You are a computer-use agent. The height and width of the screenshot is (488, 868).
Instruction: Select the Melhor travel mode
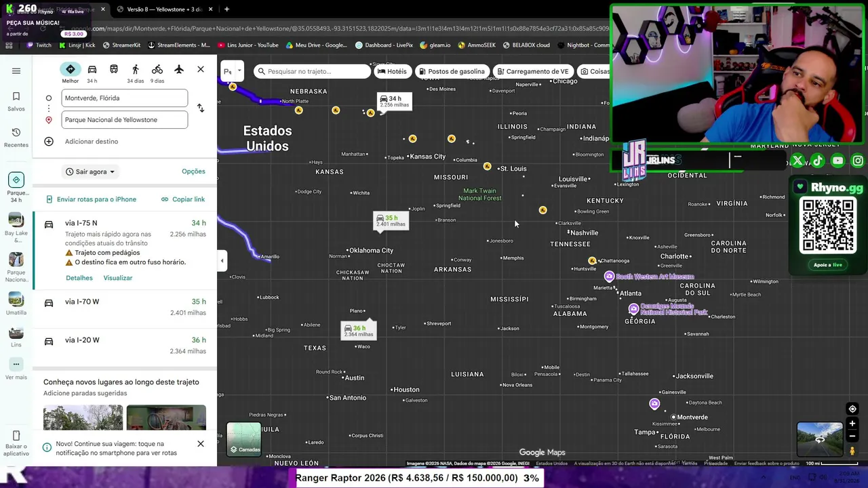[71, 73]
